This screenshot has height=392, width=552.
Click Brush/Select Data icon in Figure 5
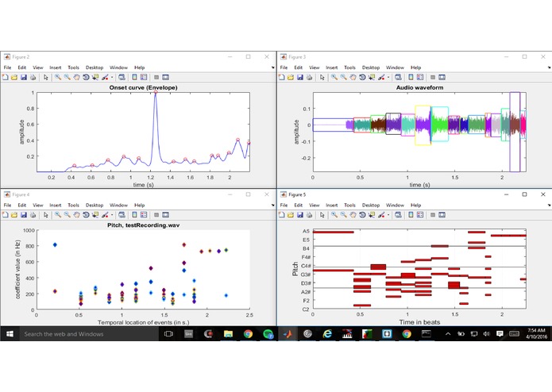[381, 214]
